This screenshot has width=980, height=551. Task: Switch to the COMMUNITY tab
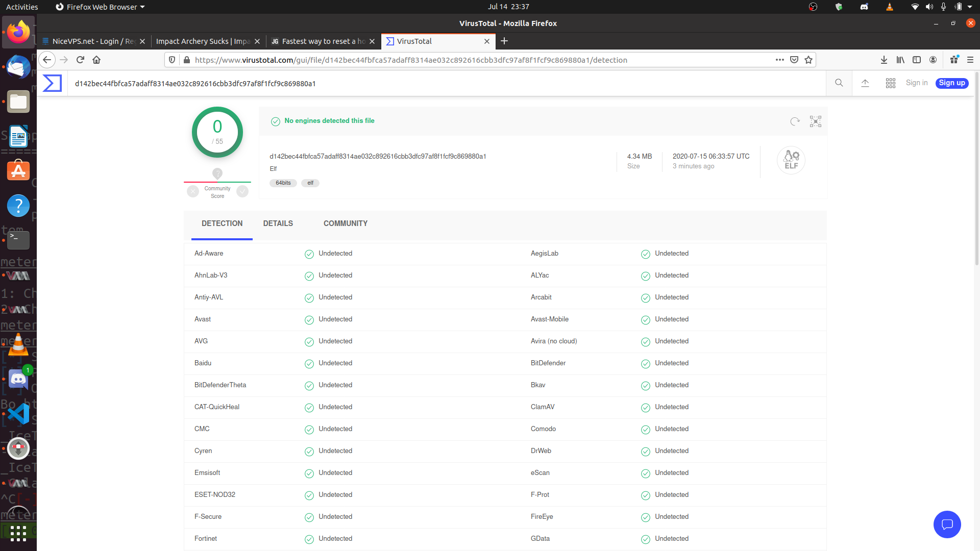coord(345,223)
